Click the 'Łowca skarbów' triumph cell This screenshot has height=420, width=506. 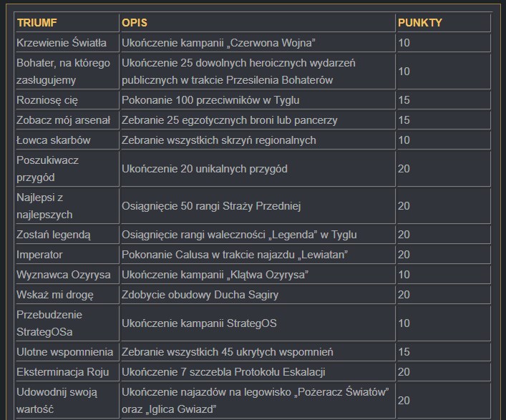54,140
